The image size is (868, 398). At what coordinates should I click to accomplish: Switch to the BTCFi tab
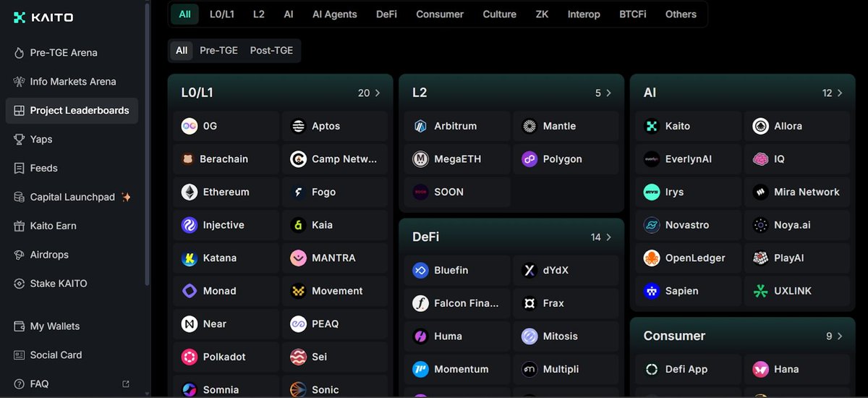pyautogui.click(x=633, y=14)
